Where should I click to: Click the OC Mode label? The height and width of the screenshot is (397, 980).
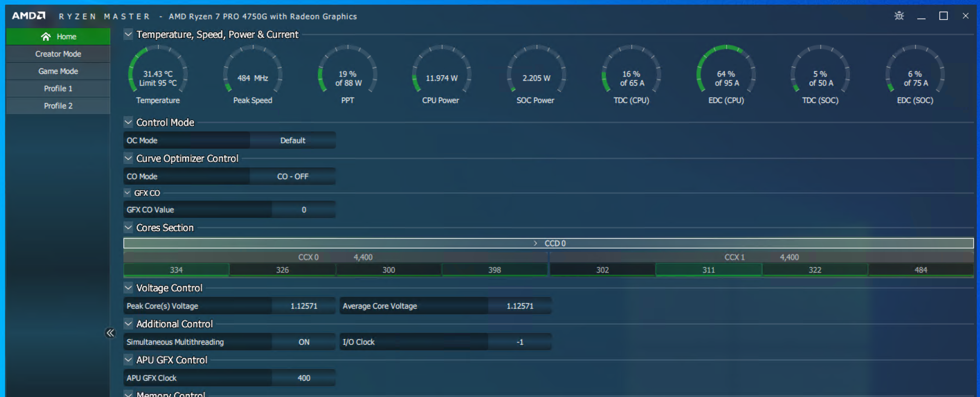142,140
